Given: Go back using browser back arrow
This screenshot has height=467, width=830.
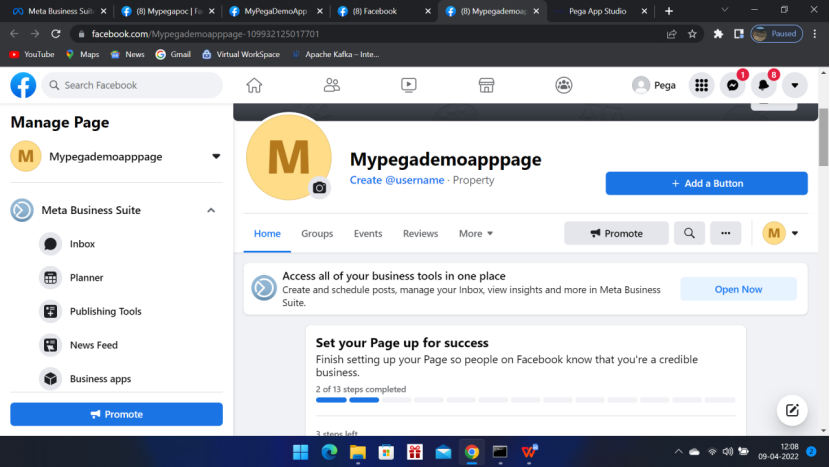Looking at the screenshot, I should [x=14, y=34].
